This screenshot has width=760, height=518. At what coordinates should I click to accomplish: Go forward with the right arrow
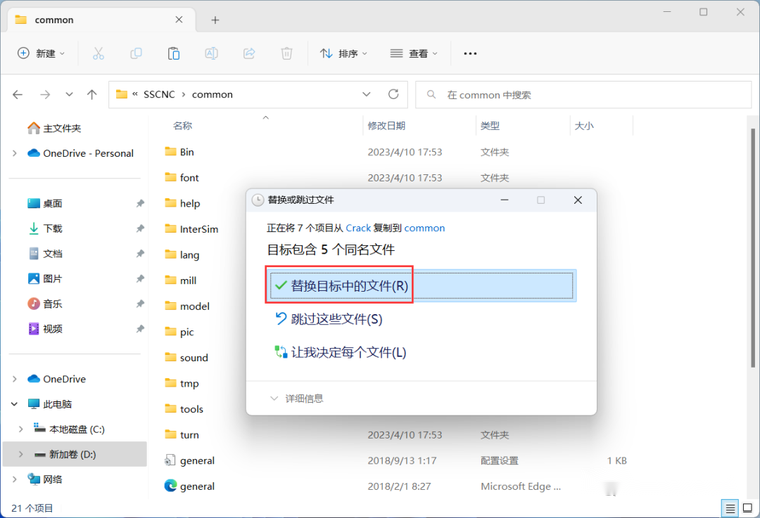click(x=45, y=94)
